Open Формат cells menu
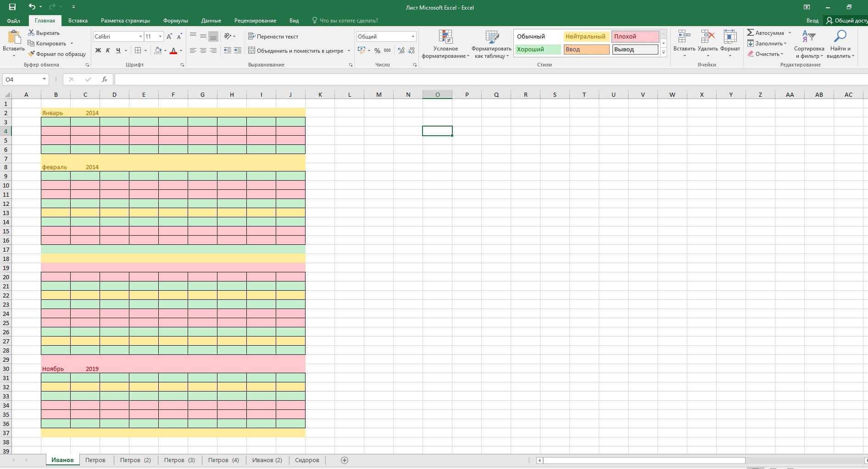Image resolution: width=868 pixels, height=469 pixels. tap(730, 44)
